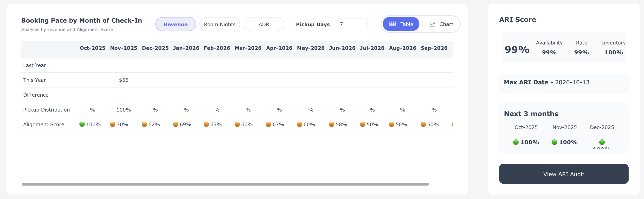Image resolution: width=644 pixels, height=199 pixels.
Task: Focus the Pickup Days input field
Action: coord(352,24)
